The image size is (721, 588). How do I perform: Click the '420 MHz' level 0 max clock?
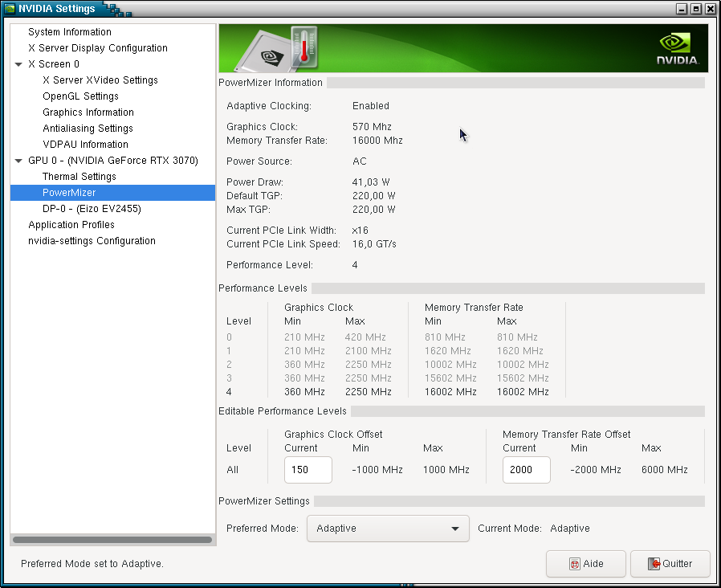click(x=365, y=337)
